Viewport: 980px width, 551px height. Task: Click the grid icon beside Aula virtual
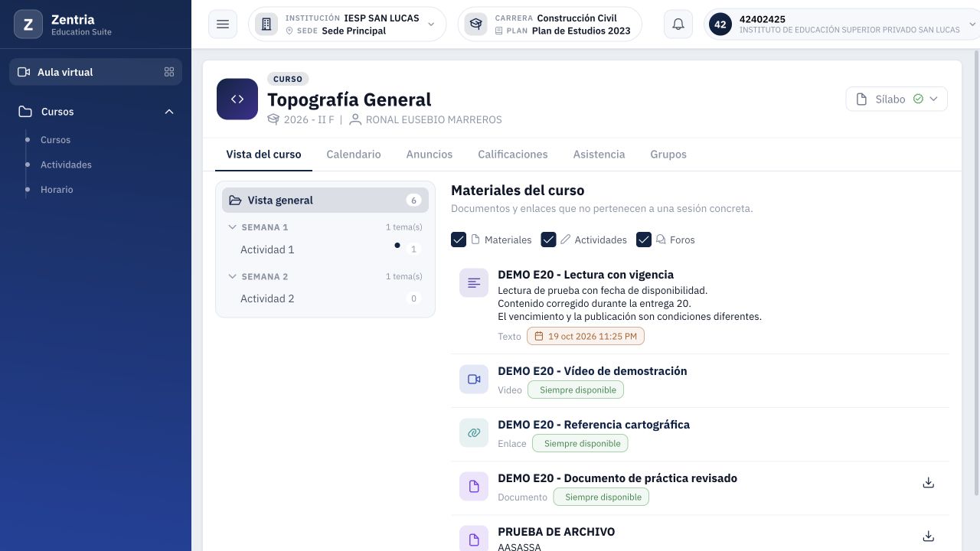pos(169,72)
